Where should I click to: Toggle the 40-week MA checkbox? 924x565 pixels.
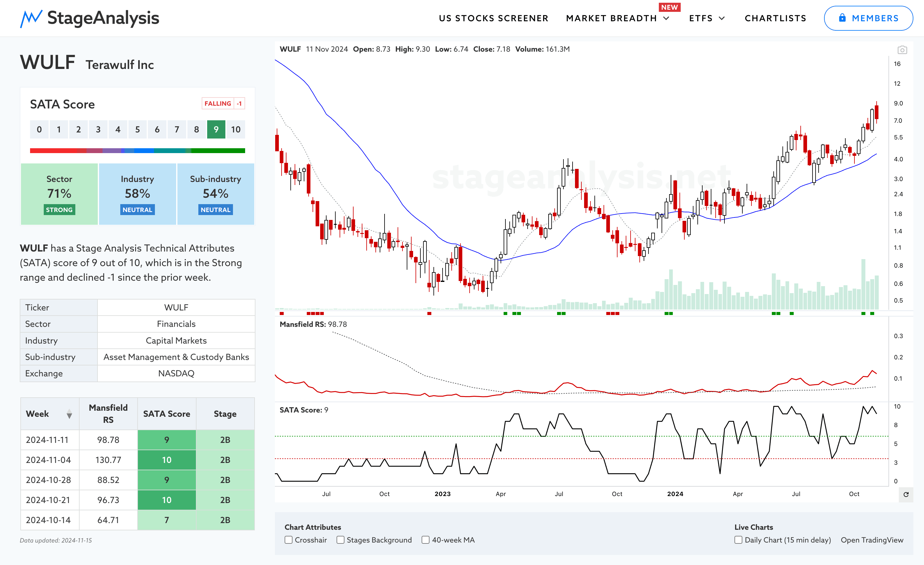pos(425,540)
